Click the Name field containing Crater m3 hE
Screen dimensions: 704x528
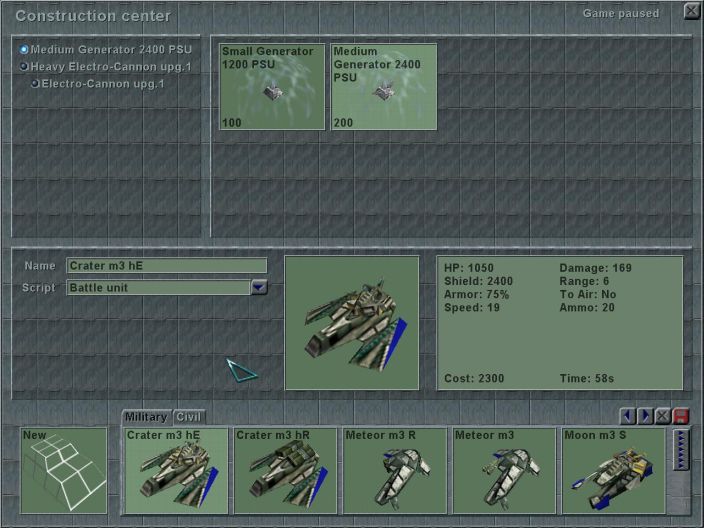167,266
